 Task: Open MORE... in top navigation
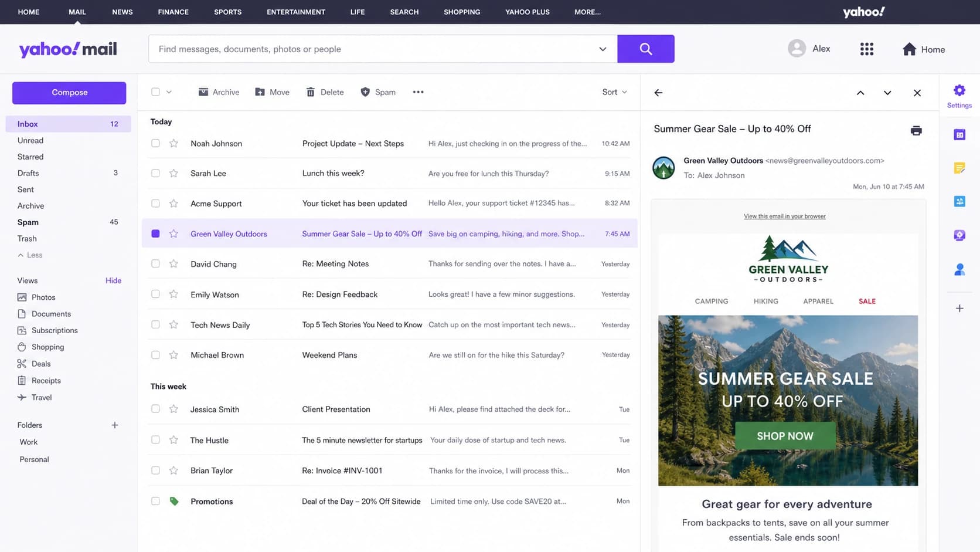coord(587,12)
